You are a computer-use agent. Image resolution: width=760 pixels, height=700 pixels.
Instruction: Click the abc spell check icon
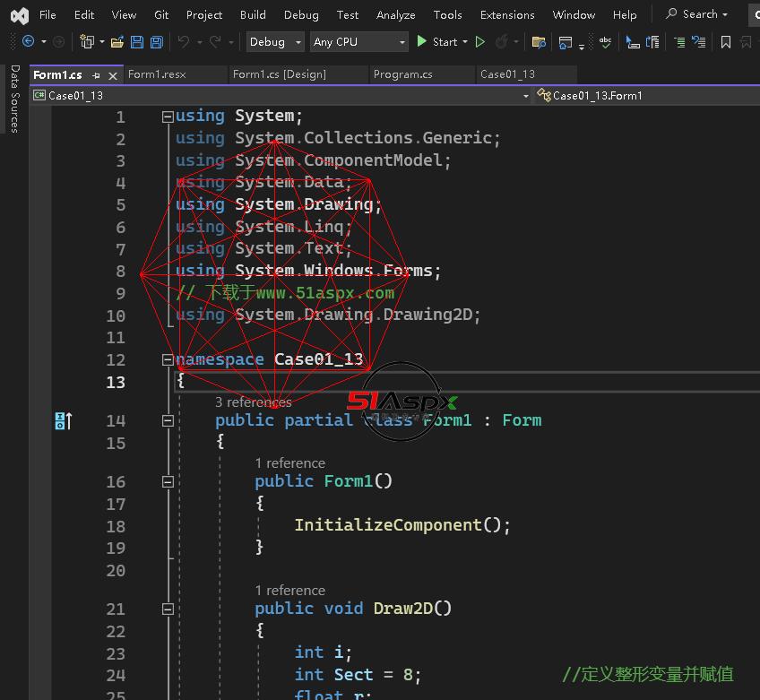pos(605,42)
